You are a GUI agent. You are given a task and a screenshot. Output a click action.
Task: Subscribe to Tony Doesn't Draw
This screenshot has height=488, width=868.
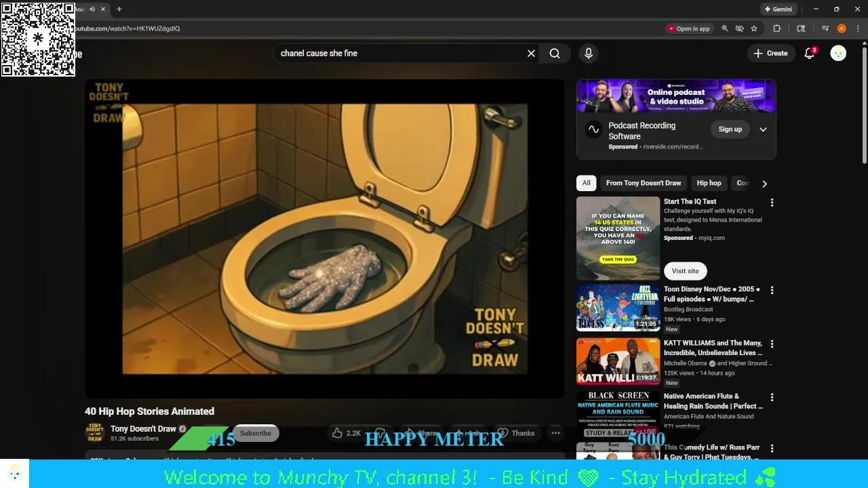point(255,433)
